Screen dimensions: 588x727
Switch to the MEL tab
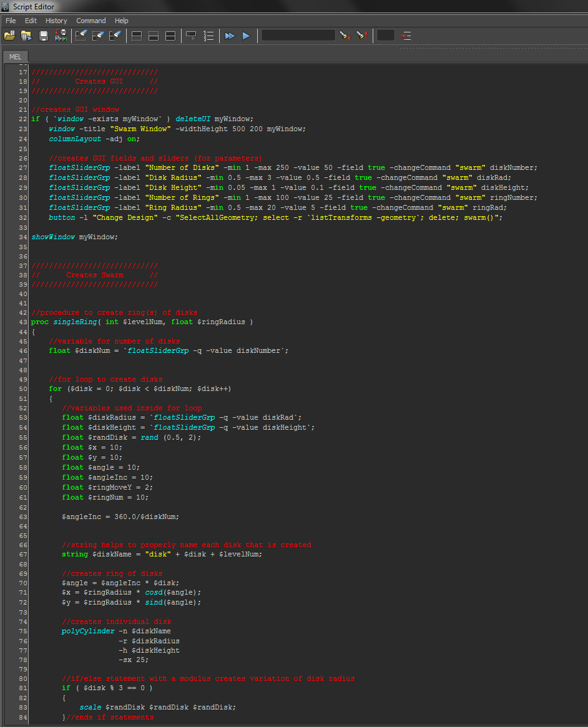pyautogui.click(x=15, y=56)
